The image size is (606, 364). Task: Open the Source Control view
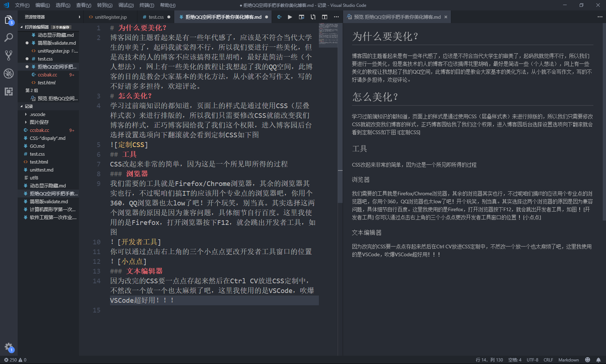[9, 55]
